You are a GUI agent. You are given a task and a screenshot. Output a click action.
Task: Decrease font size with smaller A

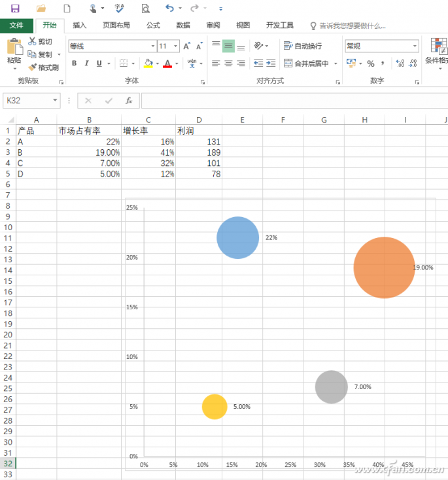pyautogui.click(x=199, y=46)
